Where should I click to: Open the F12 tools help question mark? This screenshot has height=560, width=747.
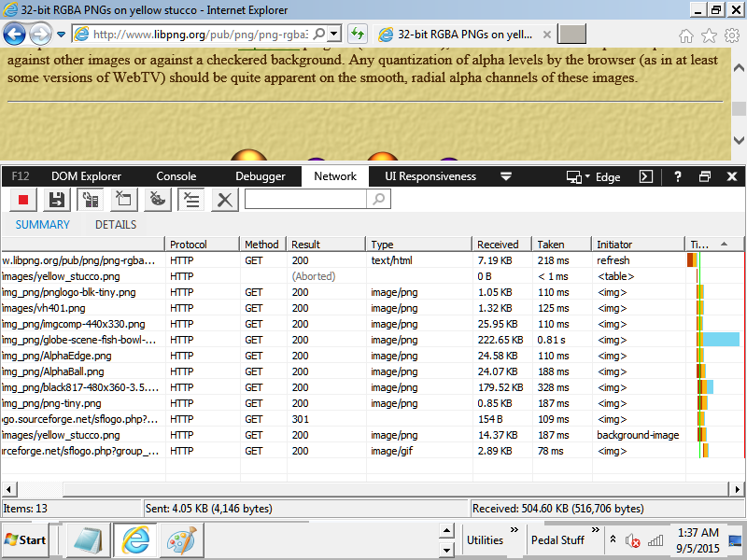tap(678, 176)
